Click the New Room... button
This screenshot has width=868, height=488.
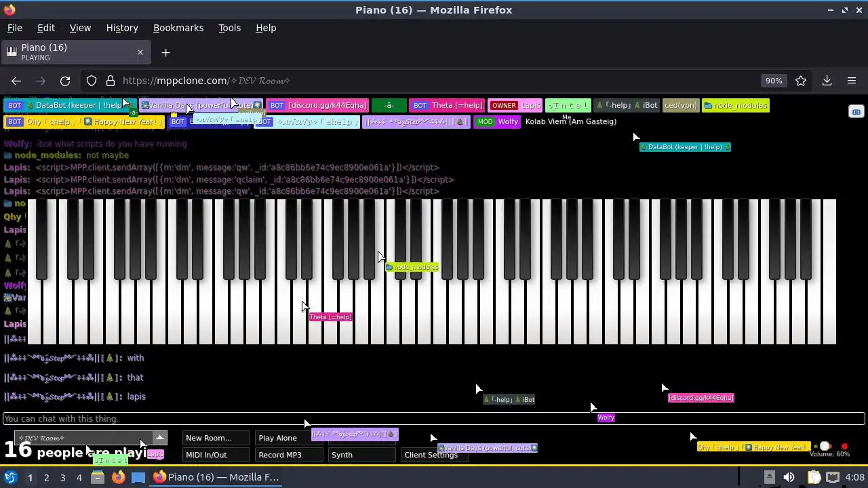[x=216, y=438]
